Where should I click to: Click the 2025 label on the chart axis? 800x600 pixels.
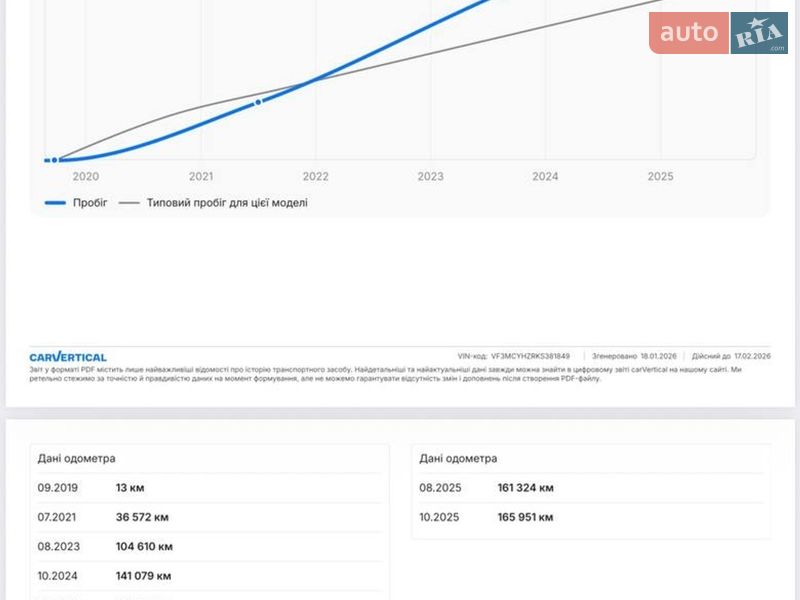[x=660, y=177]
